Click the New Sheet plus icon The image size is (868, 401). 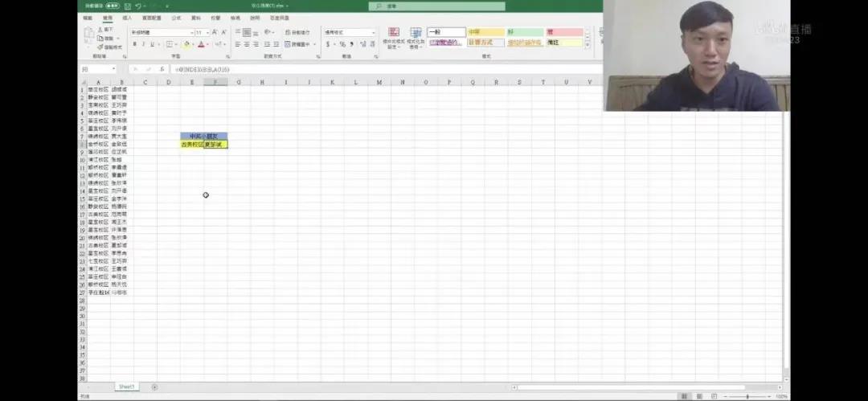(x=154, y=387)
